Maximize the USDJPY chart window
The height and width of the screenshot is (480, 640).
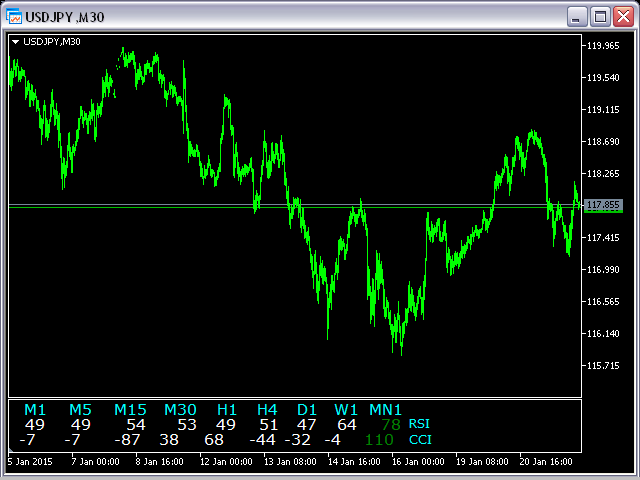point(600,16)
